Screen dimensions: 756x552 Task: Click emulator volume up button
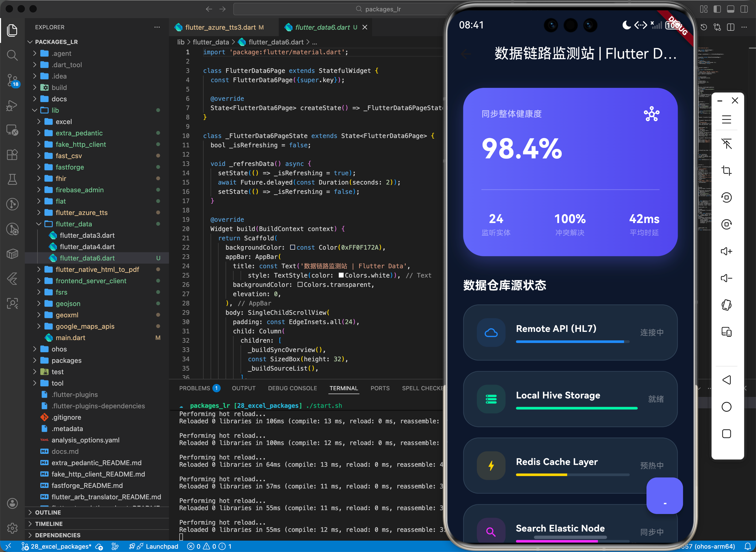tap(726, 251)
